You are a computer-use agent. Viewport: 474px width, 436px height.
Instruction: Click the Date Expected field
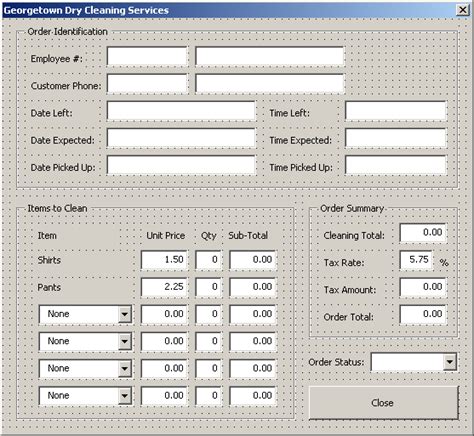tap(181, 138)
